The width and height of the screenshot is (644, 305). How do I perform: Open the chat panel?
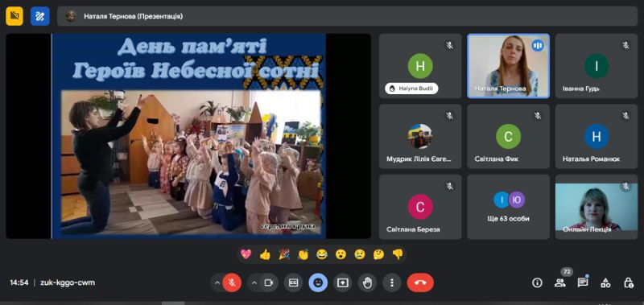click(582, 282)
